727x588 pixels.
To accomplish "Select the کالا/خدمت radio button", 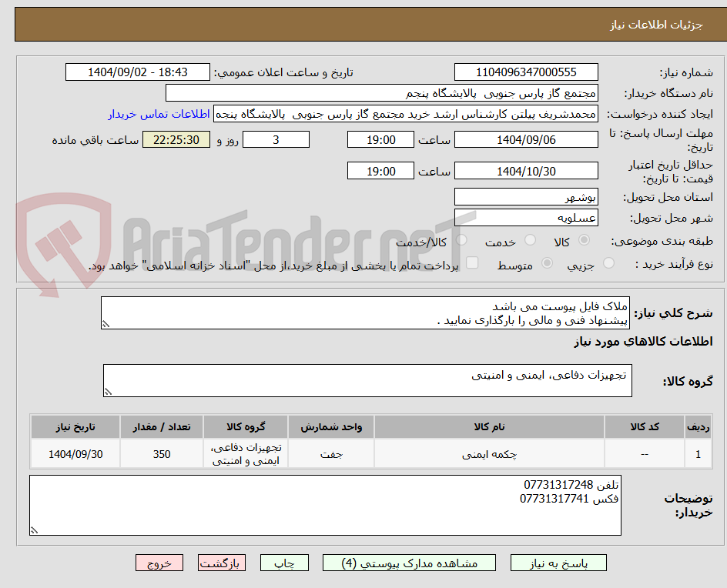I will 461,240.
